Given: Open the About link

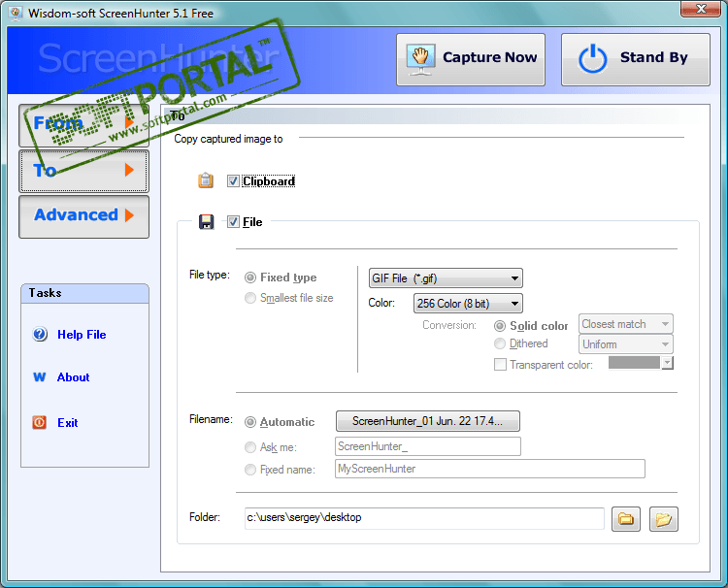Looking at the screenshot, I should tap(73, 376).
